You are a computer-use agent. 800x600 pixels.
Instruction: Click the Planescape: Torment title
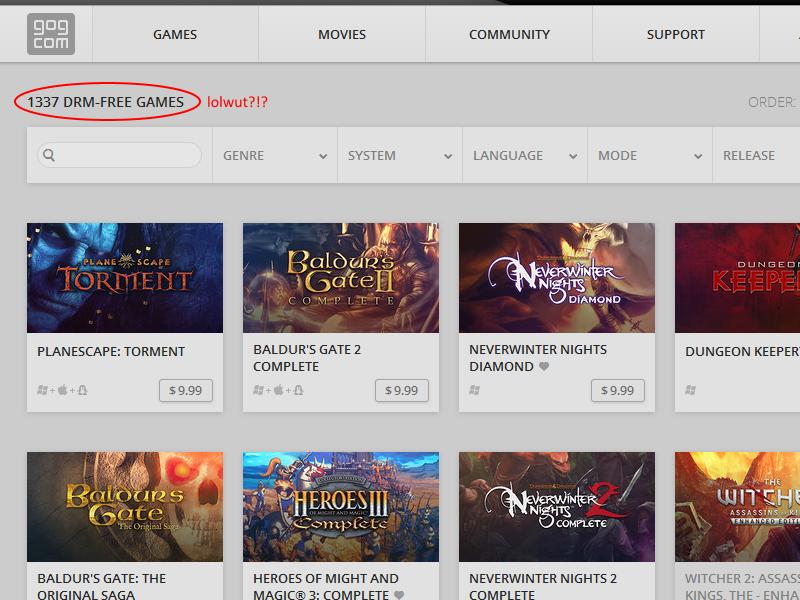[111, 352]
